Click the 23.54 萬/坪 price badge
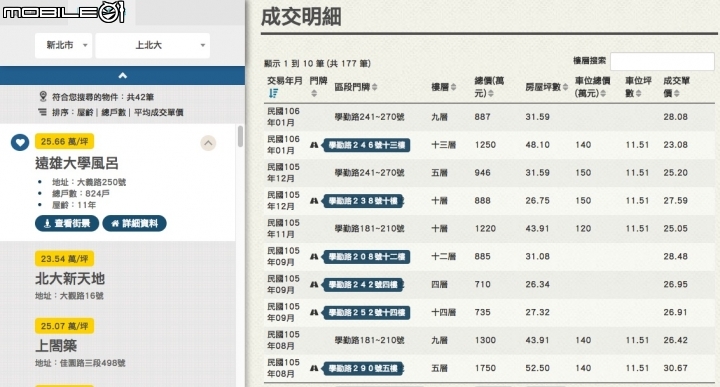Viewport: 720px width, 387px height. point(64,259)
